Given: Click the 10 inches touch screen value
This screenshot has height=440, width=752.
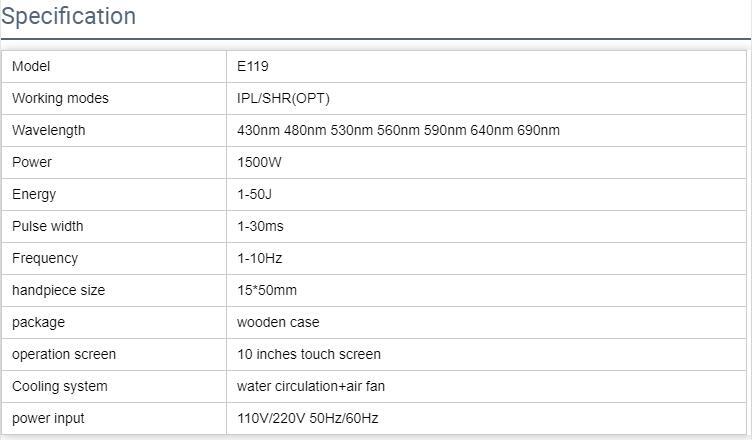Looking at the screenshot, I should 309,354.
